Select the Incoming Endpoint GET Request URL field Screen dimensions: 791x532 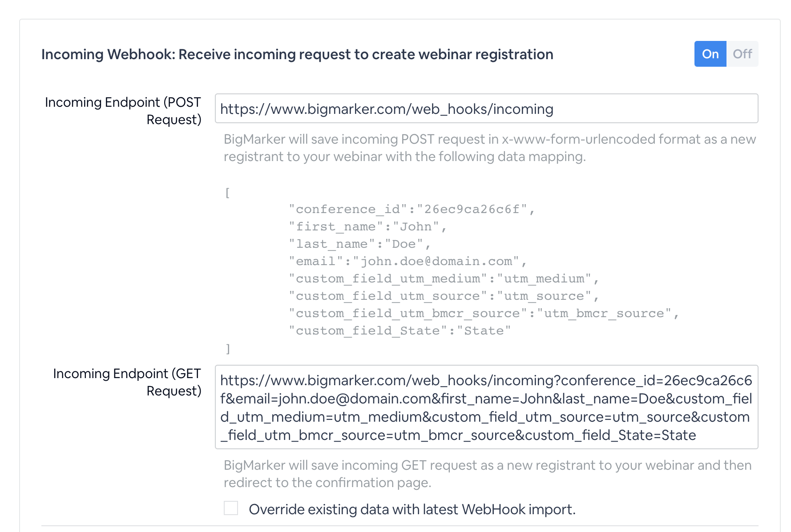486,407
